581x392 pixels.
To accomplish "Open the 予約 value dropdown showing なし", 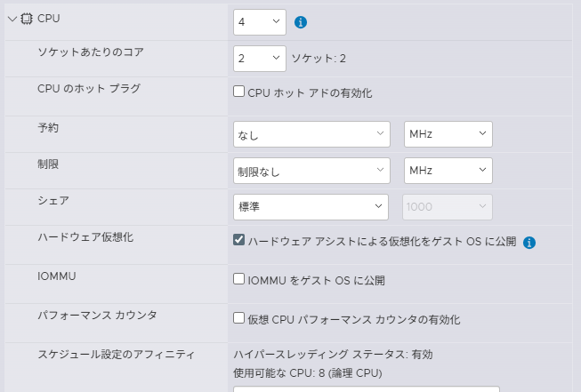I will click(x=311, y=134).
